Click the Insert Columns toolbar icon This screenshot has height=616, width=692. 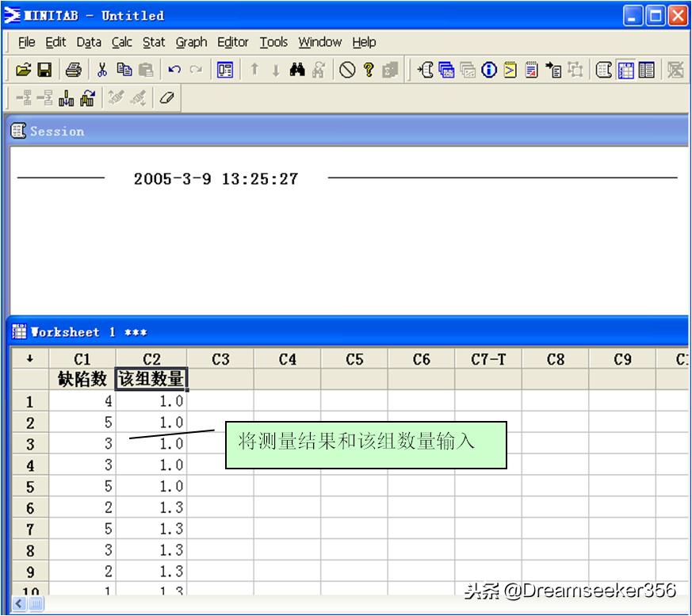67,98
